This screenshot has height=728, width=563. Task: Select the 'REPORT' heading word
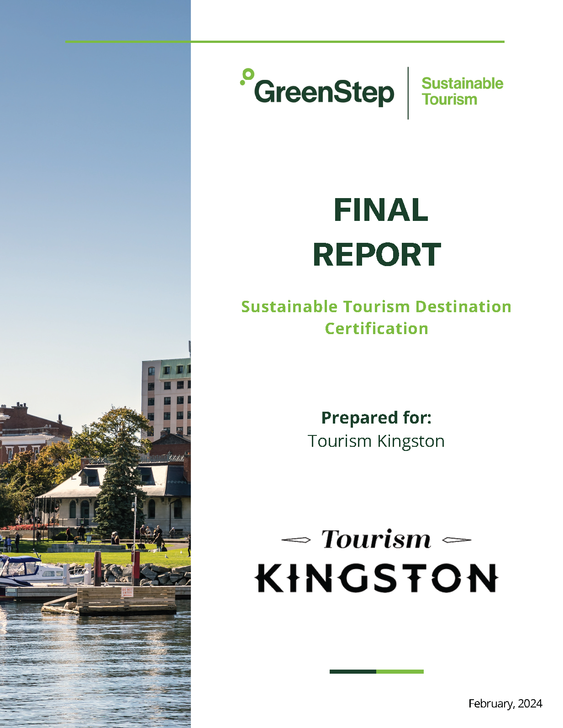click(377, 255)
